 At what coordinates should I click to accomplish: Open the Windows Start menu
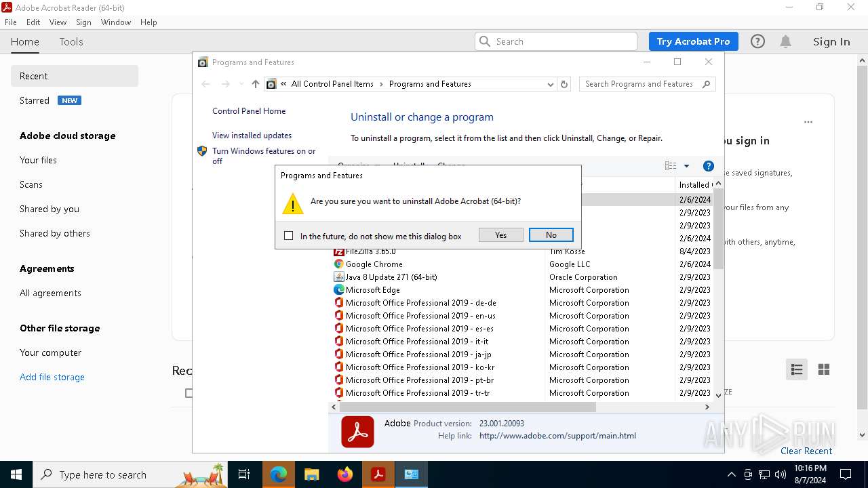[16, 474]
